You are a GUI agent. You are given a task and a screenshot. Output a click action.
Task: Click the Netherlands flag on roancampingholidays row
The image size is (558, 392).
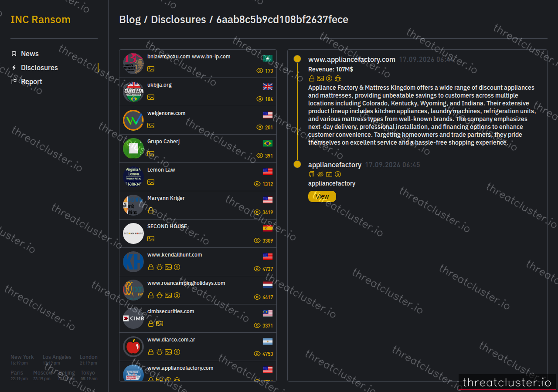[x=268, y=284]
